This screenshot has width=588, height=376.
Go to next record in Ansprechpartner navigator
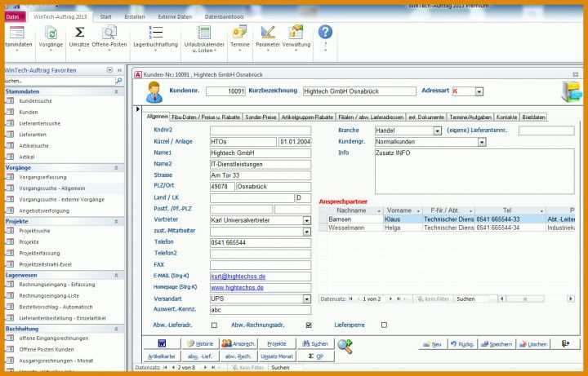[x=390, y=299]
